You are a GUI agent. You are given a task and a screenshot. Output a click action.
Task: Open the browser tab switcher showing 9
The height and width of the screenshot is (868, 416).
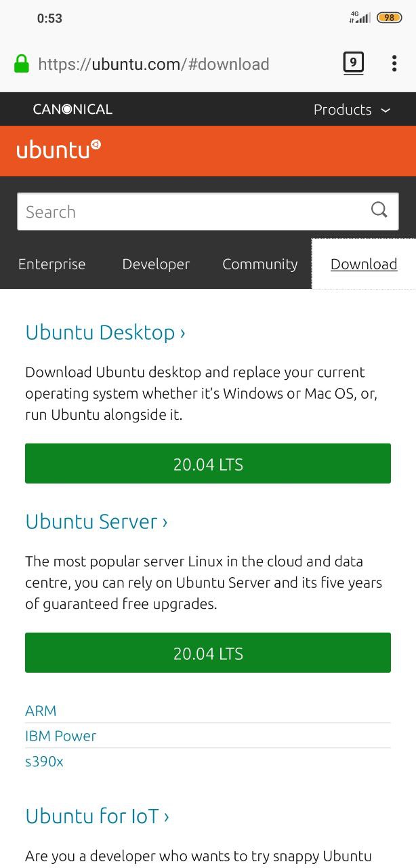(x=353, y=64)
